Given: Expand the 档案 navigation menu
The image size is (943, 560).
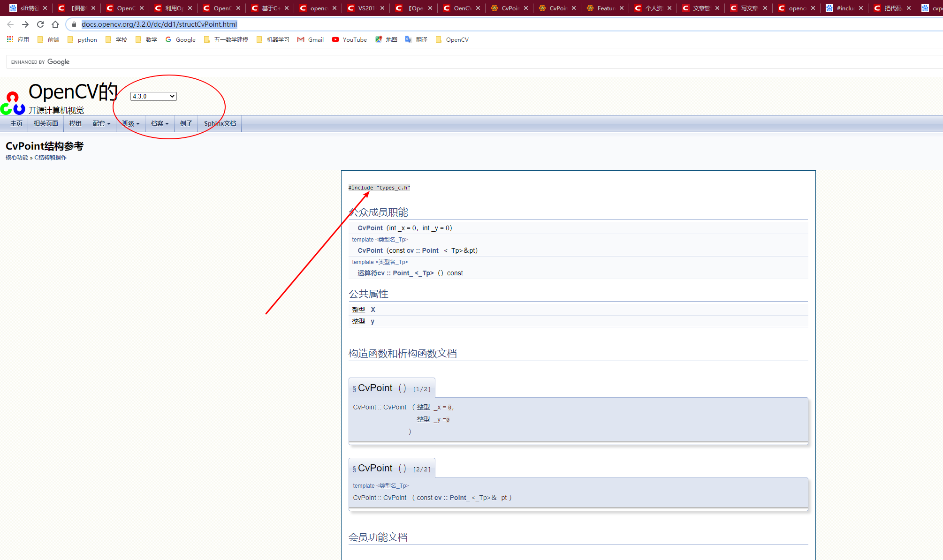Looking at the screenshot, I should (160, 123).
